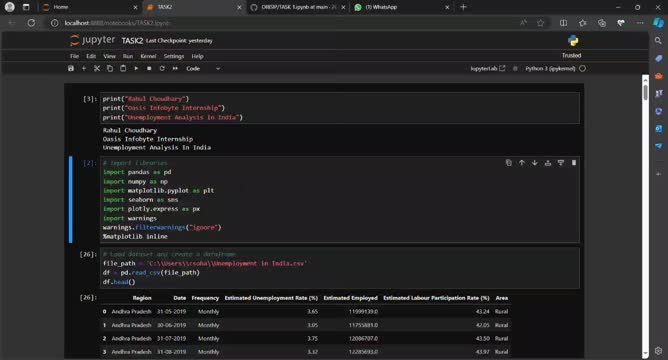Click inside the print statements code cell
The image size is (668, 360).
click(340, 108)
